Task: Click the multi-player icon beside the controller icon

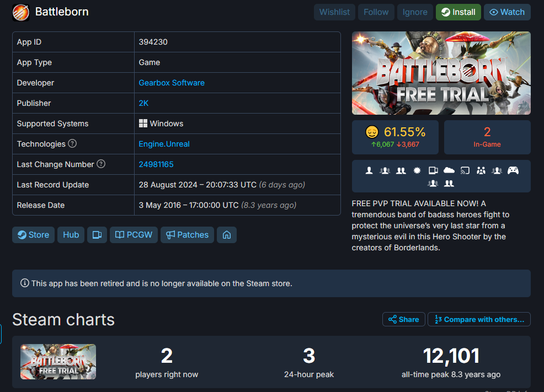Action: [x=497, y=170]
